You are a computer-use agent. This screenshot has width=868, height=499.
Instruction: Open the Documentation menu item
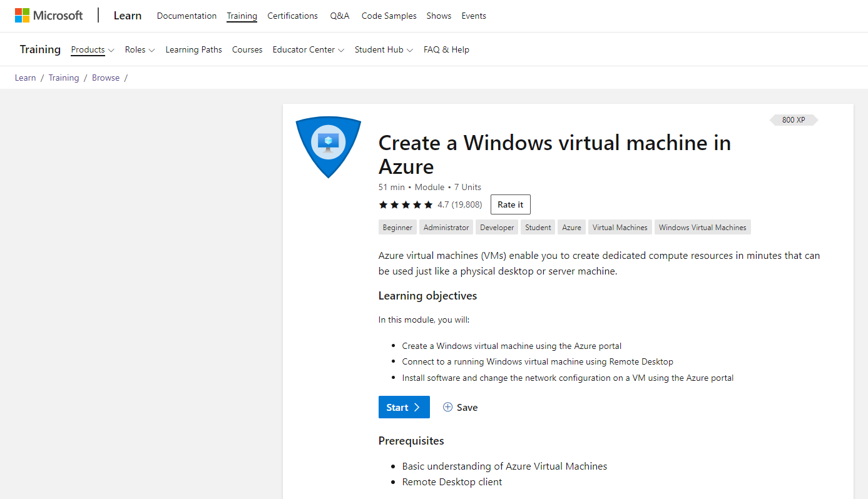click(186, 16)
